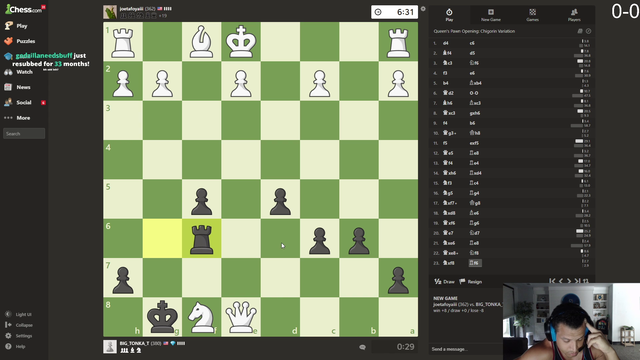
Task: Open the chat bubble icon below board
Action: 362,347
